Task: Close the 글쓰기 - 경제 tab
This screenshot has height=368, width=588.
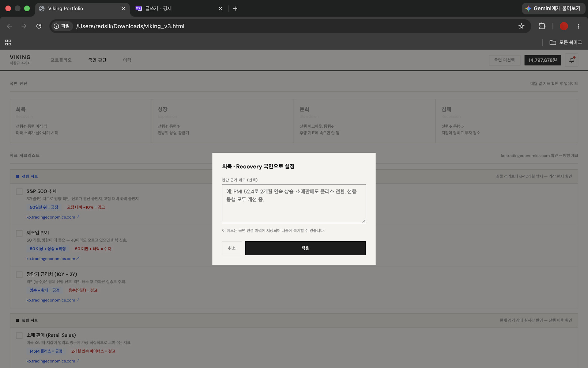Action: pos(221,9)
